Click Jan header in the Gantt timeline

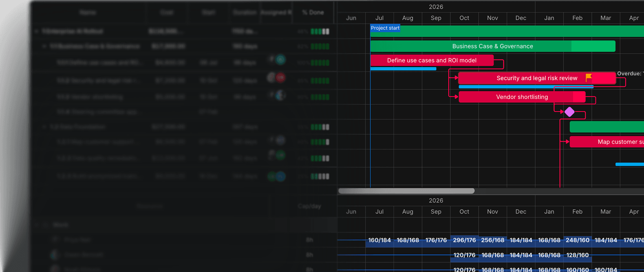(x=549, y=18)
